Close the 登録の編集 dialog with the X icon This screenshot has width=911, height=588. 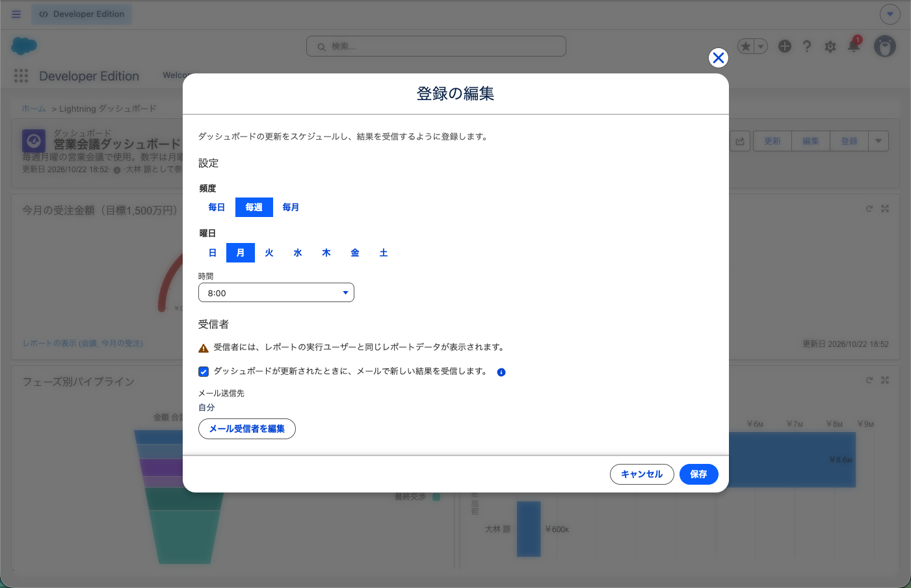click(719, 58)
